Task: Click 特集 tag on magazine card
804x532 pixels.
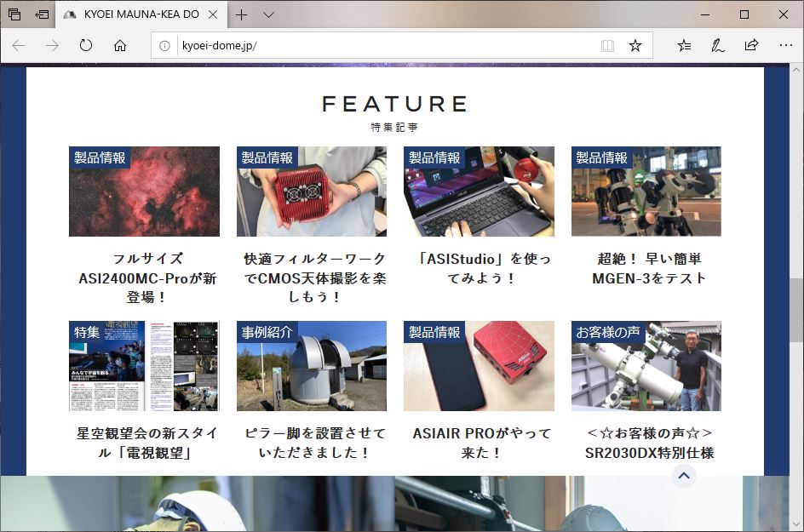Action: 86,332
